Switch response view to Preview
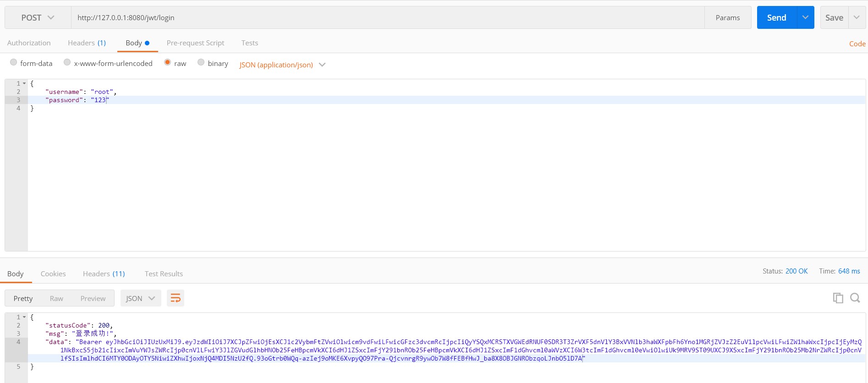This screenshot has height=383, width=868. point(93,298)
